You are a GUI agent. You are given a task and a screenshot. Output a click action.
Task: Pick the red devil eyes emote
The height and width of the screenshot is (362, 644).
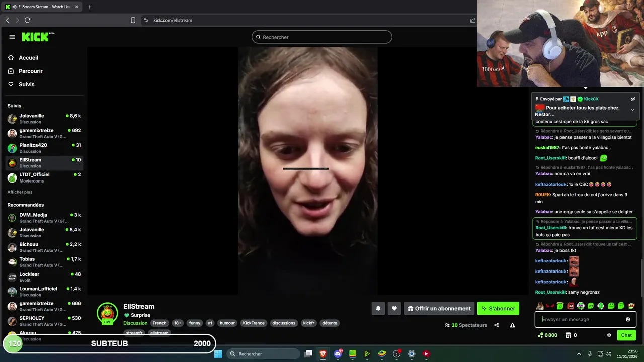pos(550,306)
